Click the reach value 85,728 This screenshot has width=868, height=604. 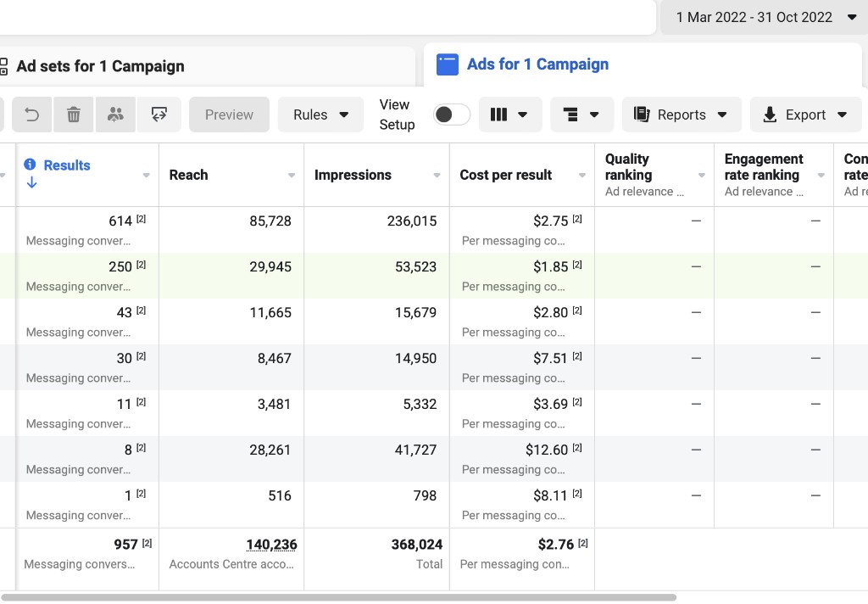tap(270, 221)
